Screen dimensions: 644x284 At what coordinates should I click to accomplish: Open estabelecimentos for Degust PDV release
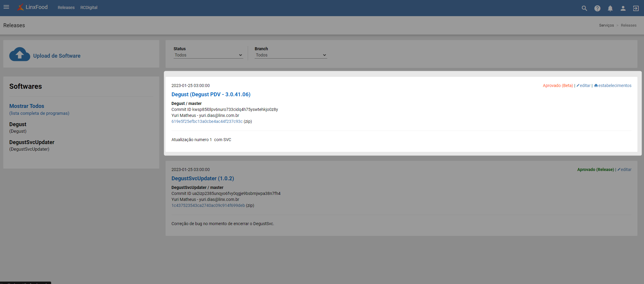[x=613, y=85]
